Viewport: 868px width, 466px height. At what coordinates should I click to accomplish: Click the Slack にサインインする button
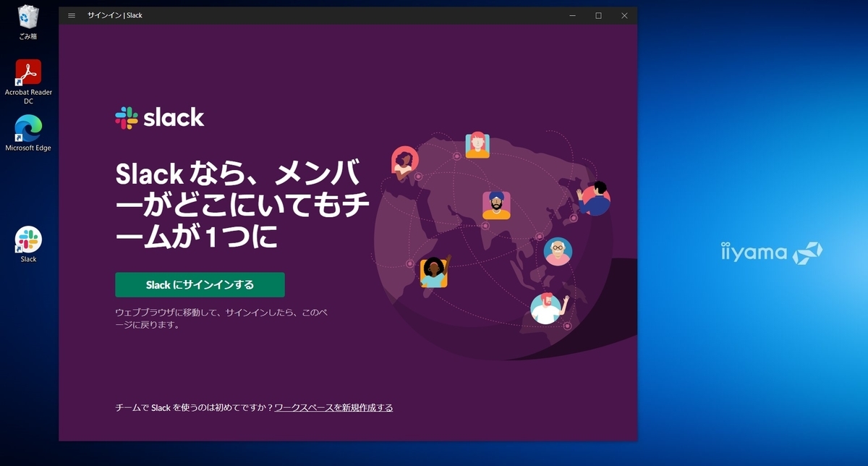tap(200, 285)
